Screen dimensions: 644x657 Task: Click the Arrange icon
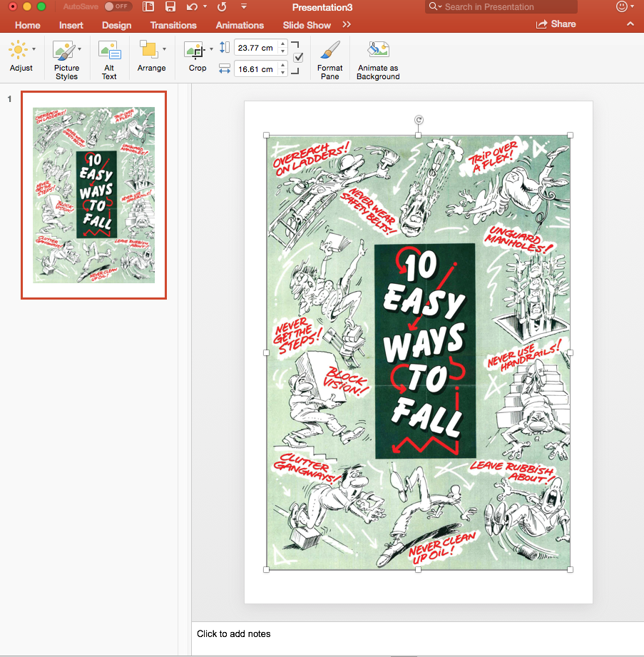pos(149,50)
